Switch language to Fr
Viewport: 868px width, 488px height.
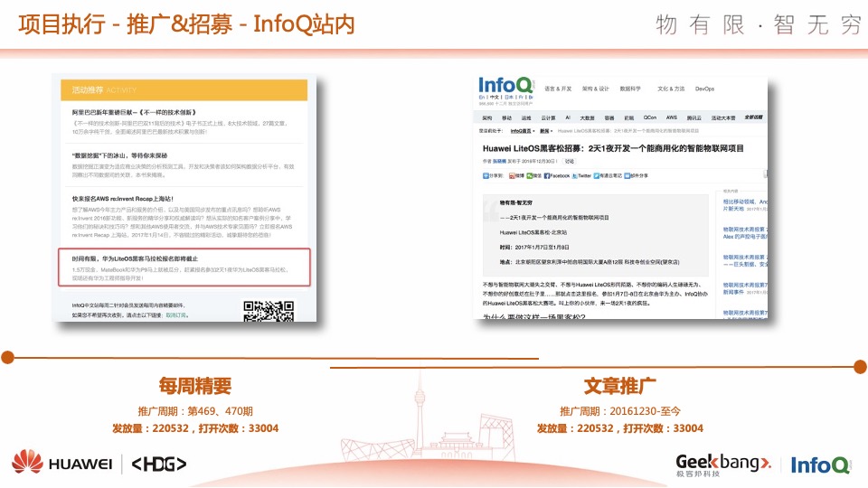point(521,98)
